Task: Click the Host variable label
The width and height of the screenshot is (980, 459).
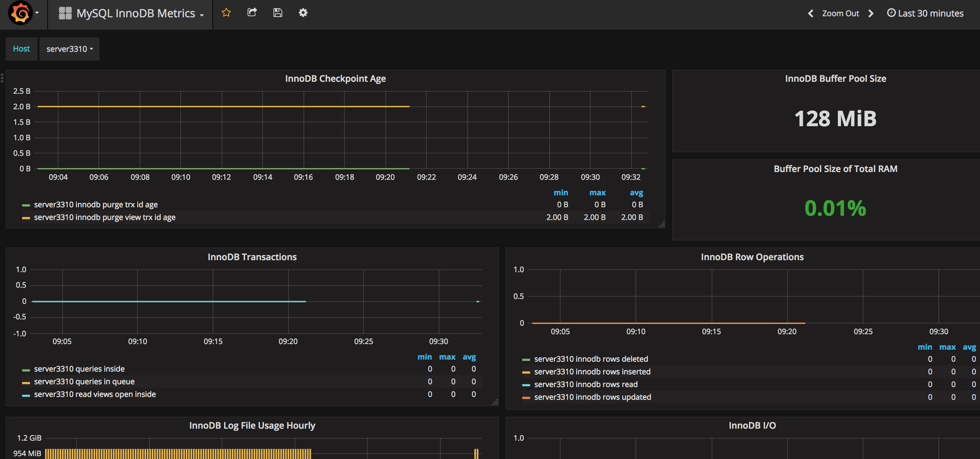Action: click(21, 49)
